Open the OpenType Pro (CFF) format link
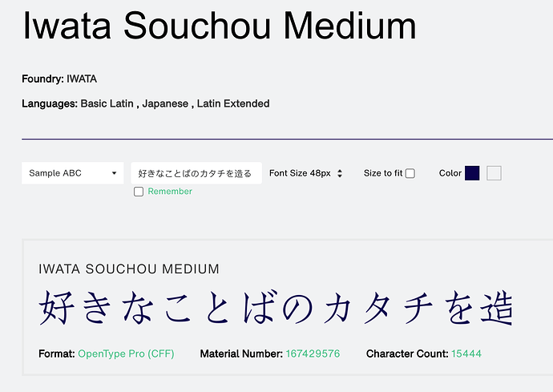The image size is (553, 392). 126,354
